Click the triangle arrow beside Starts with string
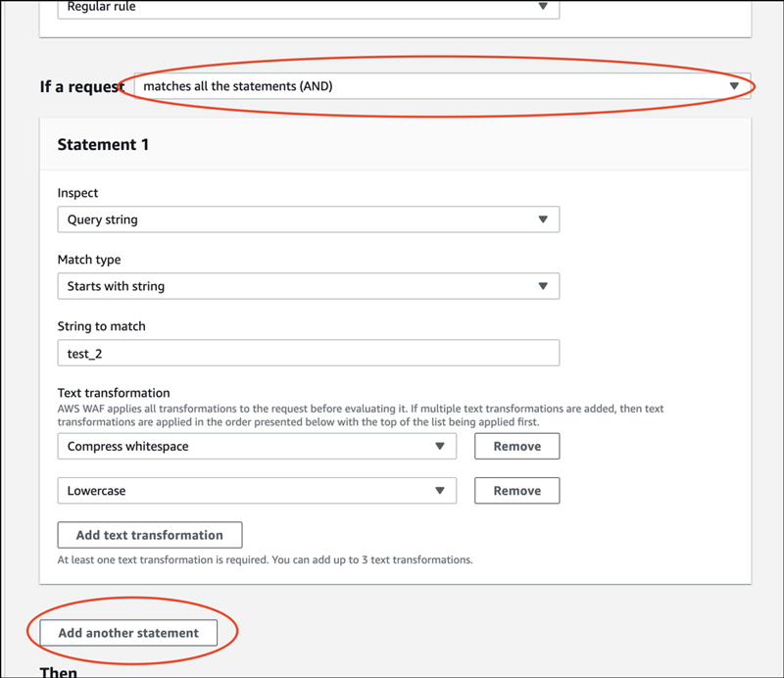Screen dimensions: 784x678 tap(543, 286)
